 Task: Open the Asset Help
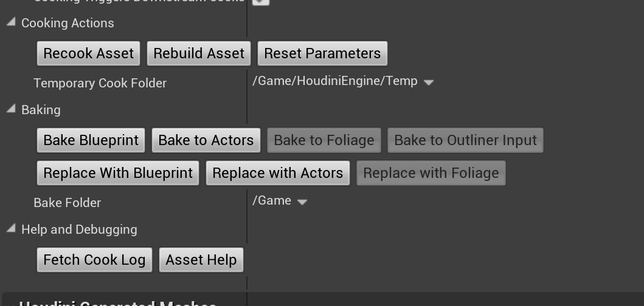[201, 260]
